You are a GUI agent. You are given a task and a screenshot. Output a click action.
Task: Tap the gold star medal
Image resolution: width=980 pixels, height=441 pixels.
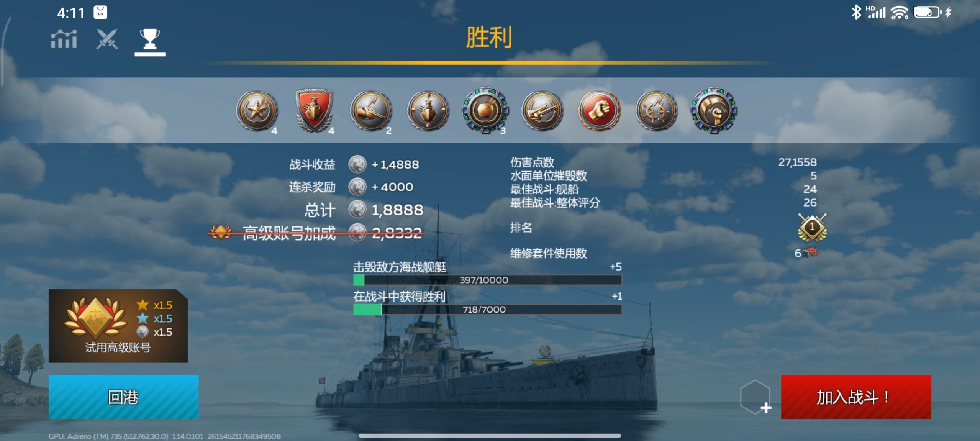(x=257, y=110)
